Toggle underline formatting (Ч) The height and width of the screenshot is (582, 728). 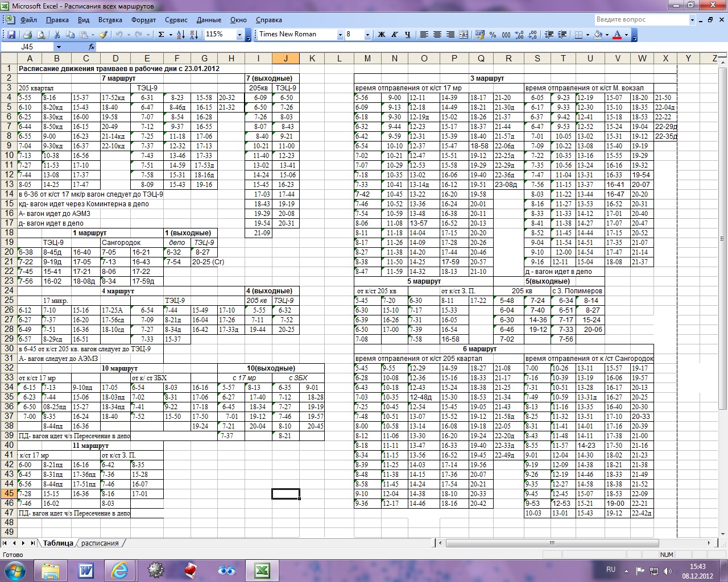pyautogui.click(x=408, y=35)
